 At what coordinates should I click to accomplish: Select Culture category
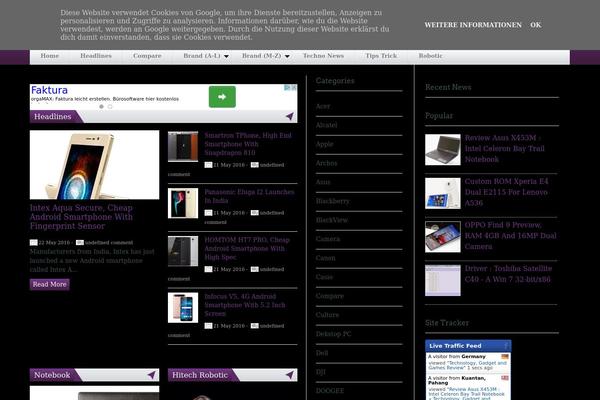pos(327,315)
